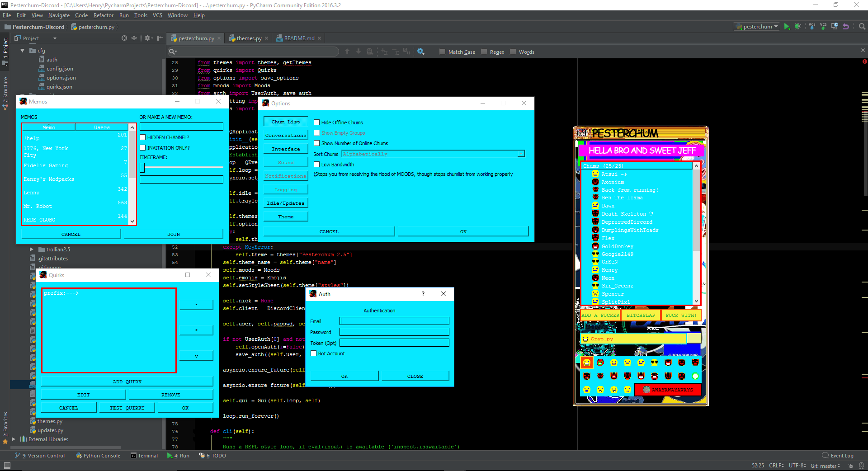The width and height of the screenshot is (868, 471).
Task: Click the new memo name input field
Action: (x=181, y=127)
